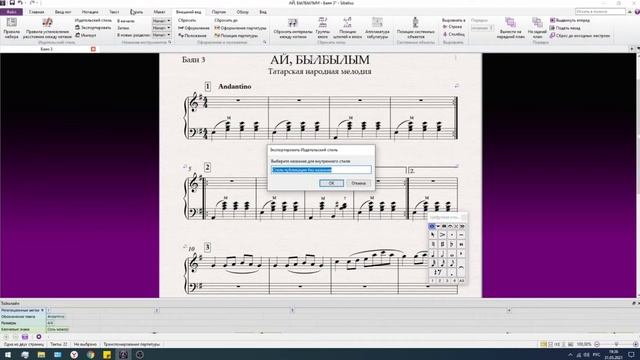Click Столбец align button
640x360 pixels.
point(454,34)
